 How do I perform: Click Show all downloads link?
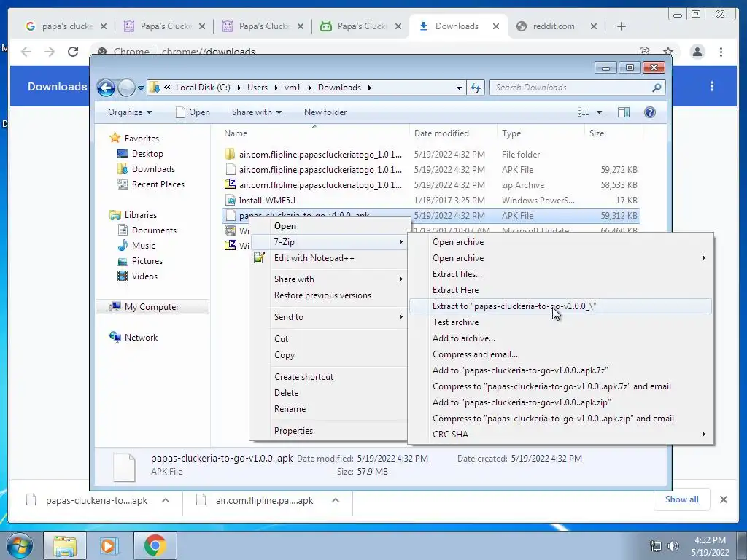(x=682, y=499)
